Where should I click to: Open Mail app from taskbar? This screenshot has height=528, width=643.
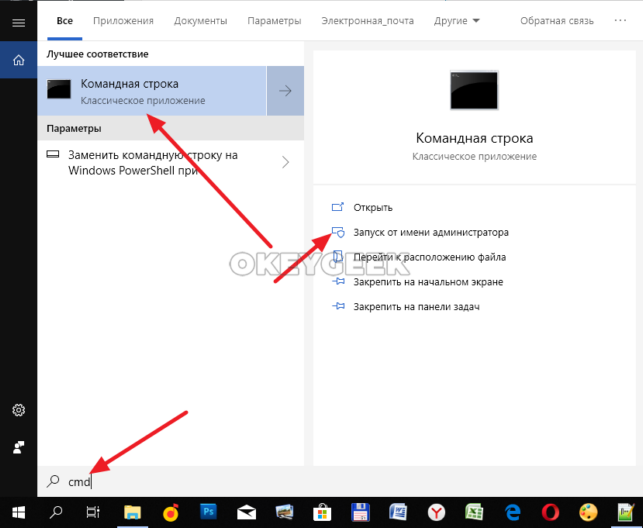(x=246, y=512)
